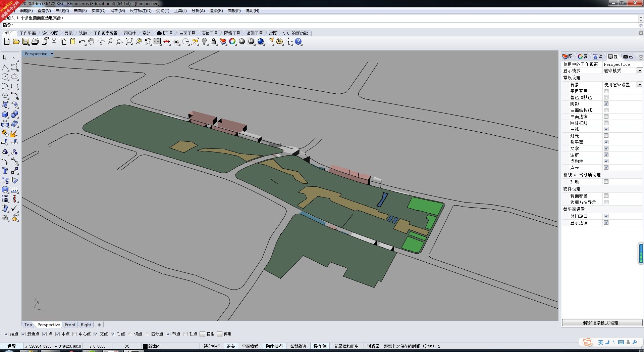The image size is (644, 352).
Task: Toggle the 端点 osnap checkbox
Action: 6,334
